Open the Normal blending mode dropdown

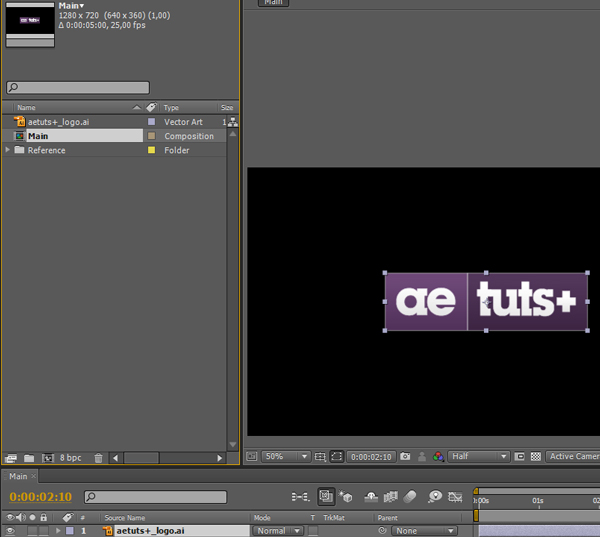(277, 531)
